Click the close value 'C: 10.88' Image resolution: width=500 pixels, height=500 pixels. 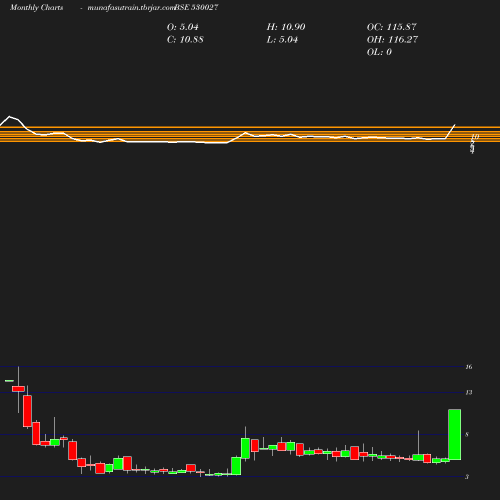pyautogui.click(x=185, y=40)
